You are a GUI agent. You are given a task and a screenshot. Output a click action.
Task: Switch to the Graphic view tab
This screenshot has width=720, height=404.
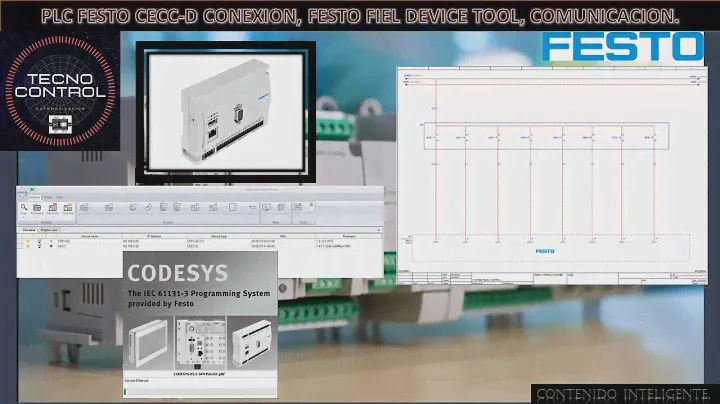click(50, 229)
